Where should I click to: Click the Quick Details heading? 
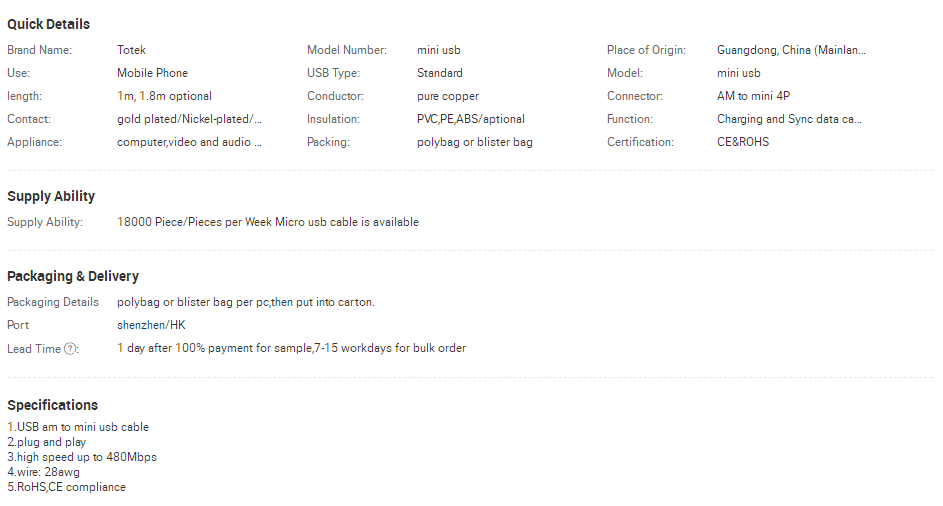48,24
